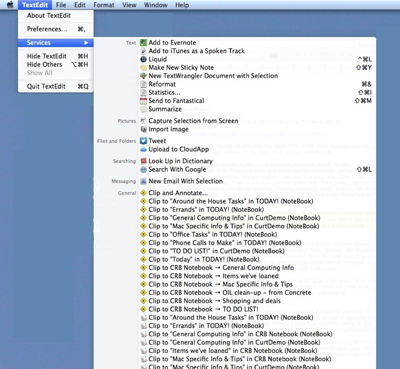This screenshot has width=400, height=369.
Task: Clip to "General Computing Info" in CRB Notebook gray-icon entry
Action: (x=257, y=334)
